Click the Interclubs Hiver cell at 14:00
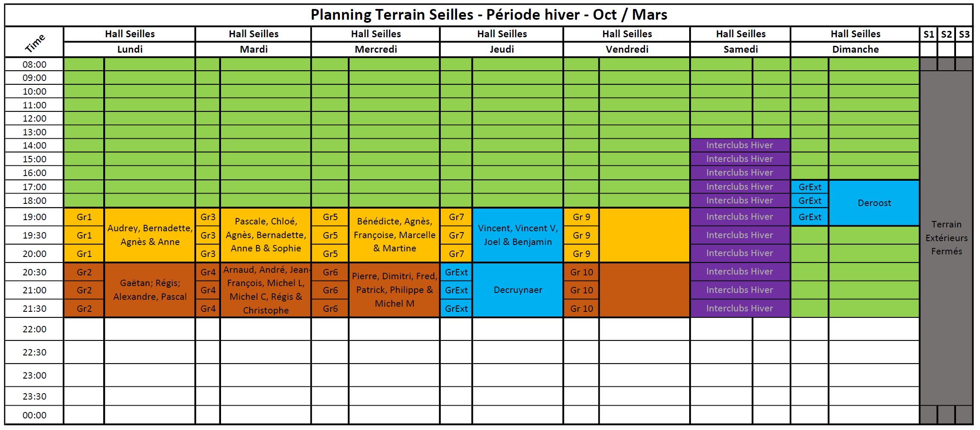This screenshot has width=980, height=430. click(x=740, y=145)
